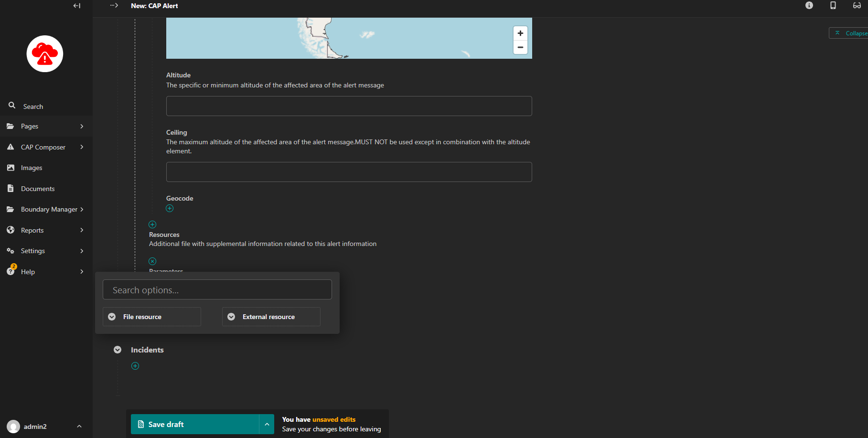Zoom out on the map
The height and width of the screenshot is (438, 868).
coord(520,47)
